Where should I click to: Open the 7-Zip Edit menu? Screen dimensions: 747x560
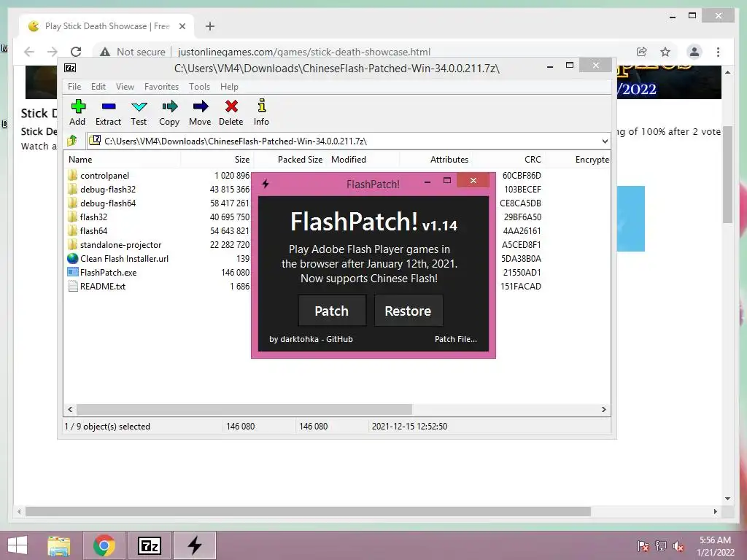[x=98, y=87]
